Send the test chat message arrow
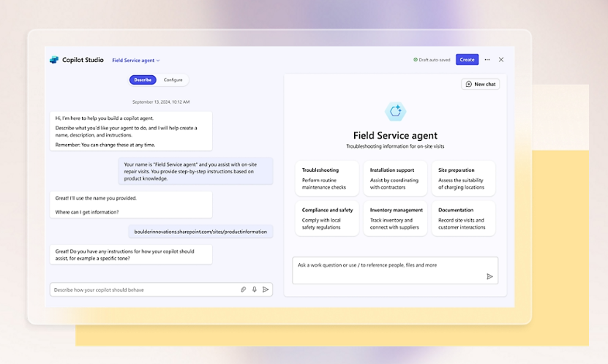 point(489,276)
